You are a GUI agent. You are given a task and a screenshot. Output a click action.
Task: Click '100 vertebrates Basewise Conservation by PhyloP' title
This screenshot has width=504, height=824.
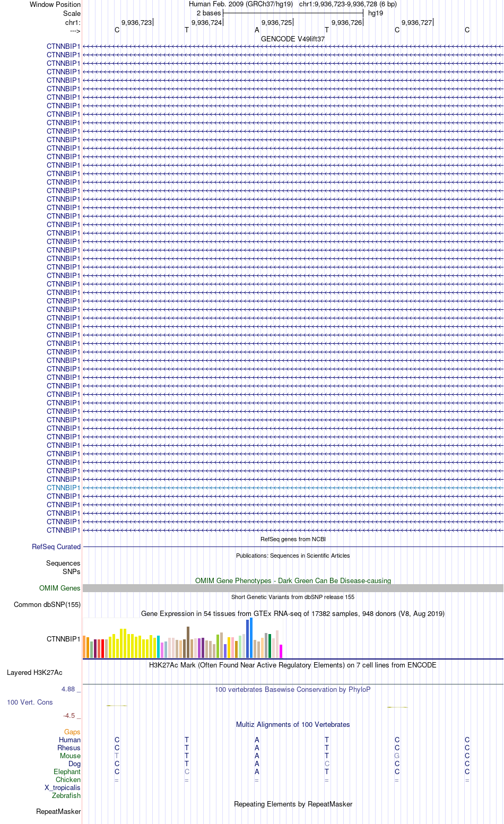tap(293, 689)
